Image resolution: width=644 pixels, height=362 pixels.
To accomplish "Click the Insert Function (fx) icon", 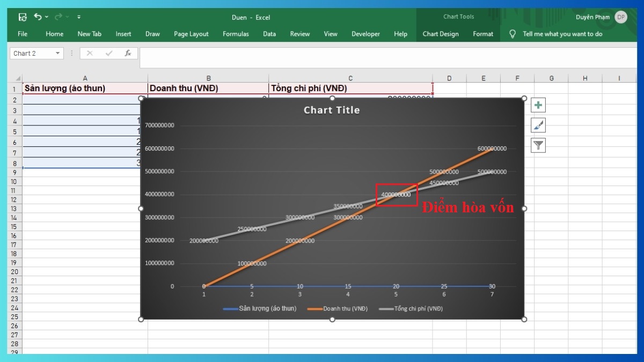I will click(128, 53).
